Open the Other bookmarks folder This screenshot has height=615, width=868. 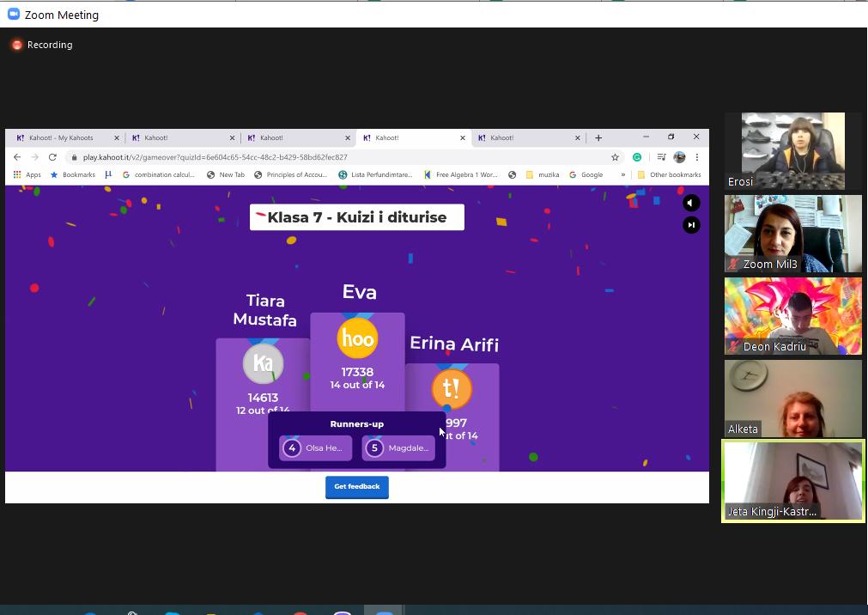669,174
